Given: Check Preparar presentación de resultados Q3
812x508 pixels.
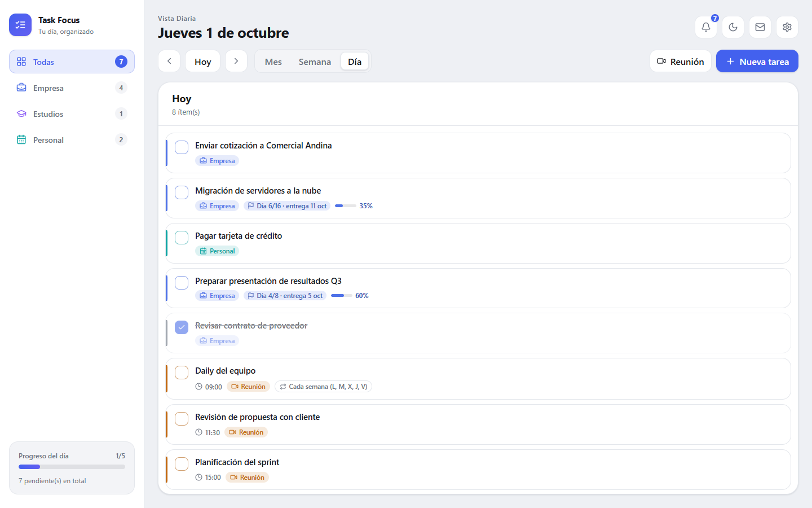Looking at the screenshot, I should click(x=182, y=283).
